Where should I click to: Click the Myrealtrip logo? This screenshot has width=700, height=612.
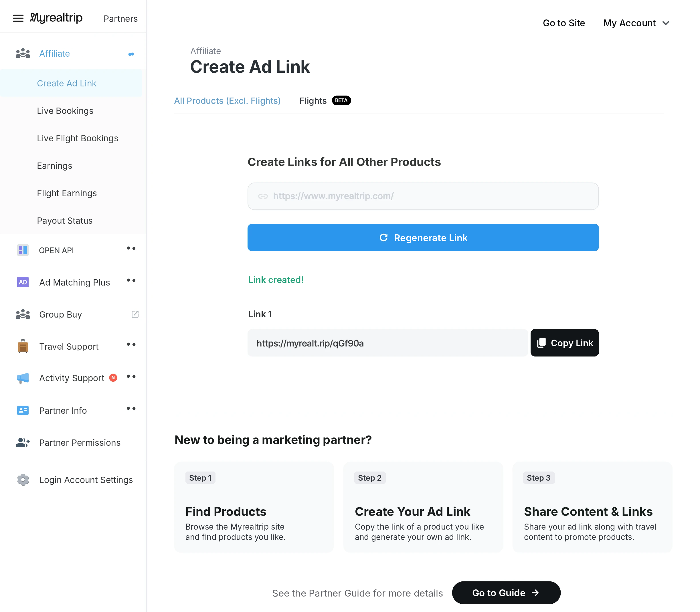(x=56, y=18)
